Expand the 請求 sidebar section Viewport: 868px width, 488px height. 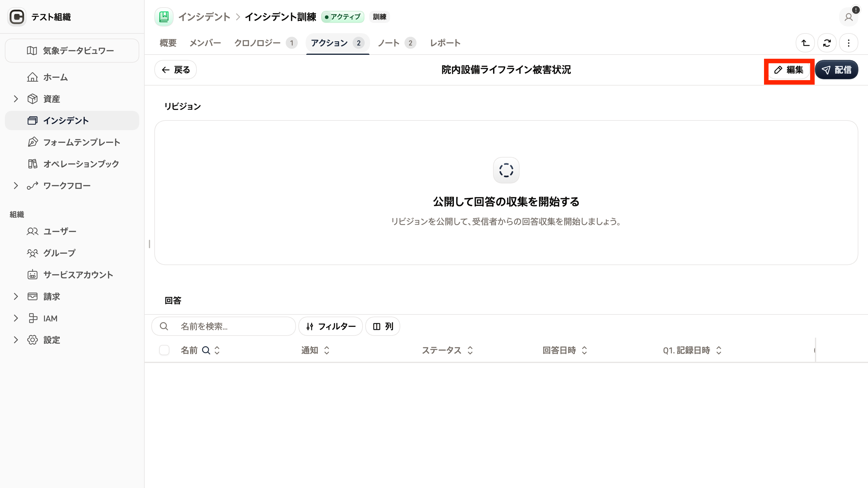tap(16, 296)
